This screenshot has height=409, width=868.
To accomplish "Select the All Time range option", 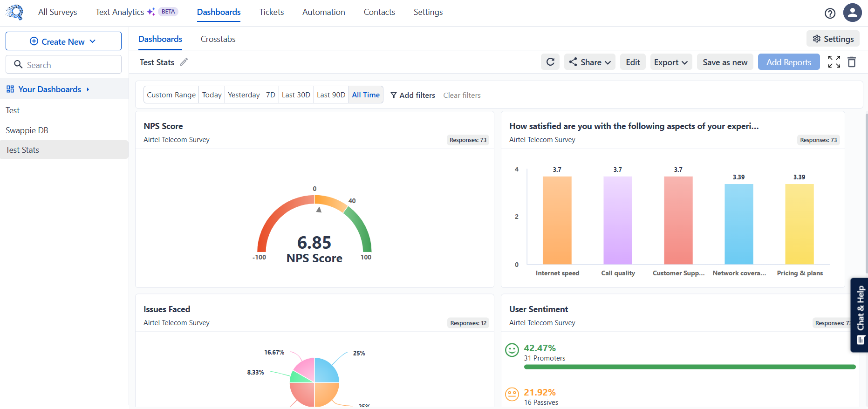I will click(x=366, y=95).
